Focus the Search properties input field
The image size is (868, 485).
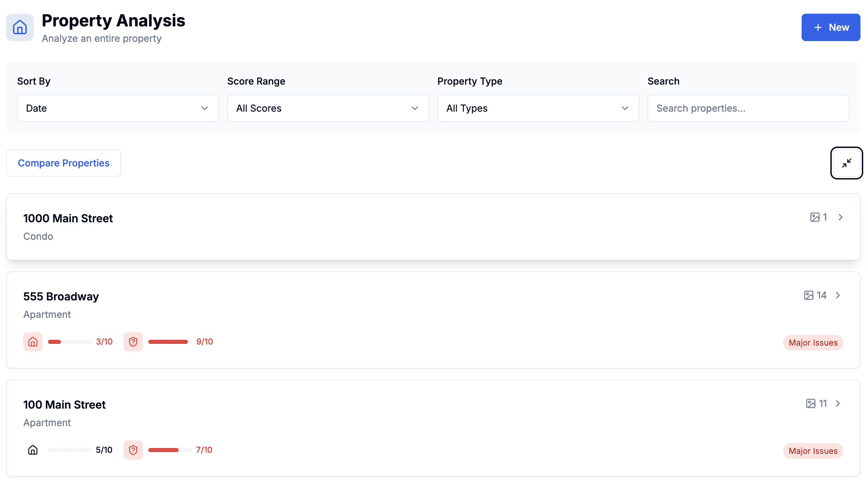click(x=749, y=108)
